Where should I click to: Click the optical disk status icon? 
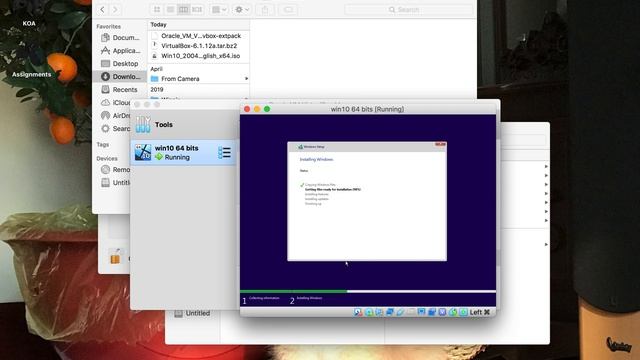point(369,312)
